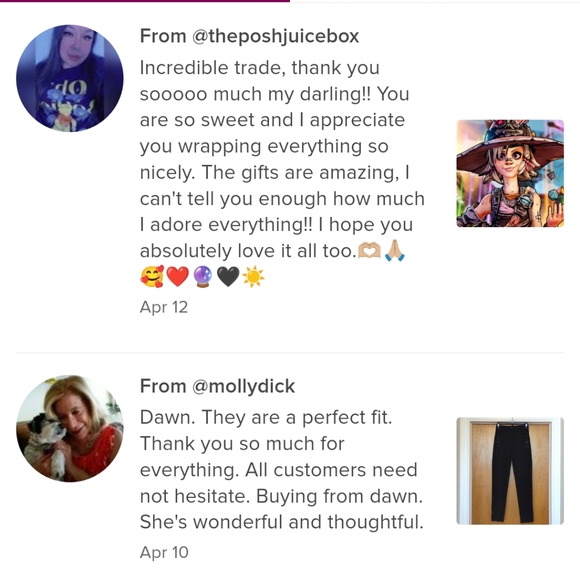
Task: Open theposhjuicebox's round profile picture
Action: pyautogui.click(x=70, y=78)
